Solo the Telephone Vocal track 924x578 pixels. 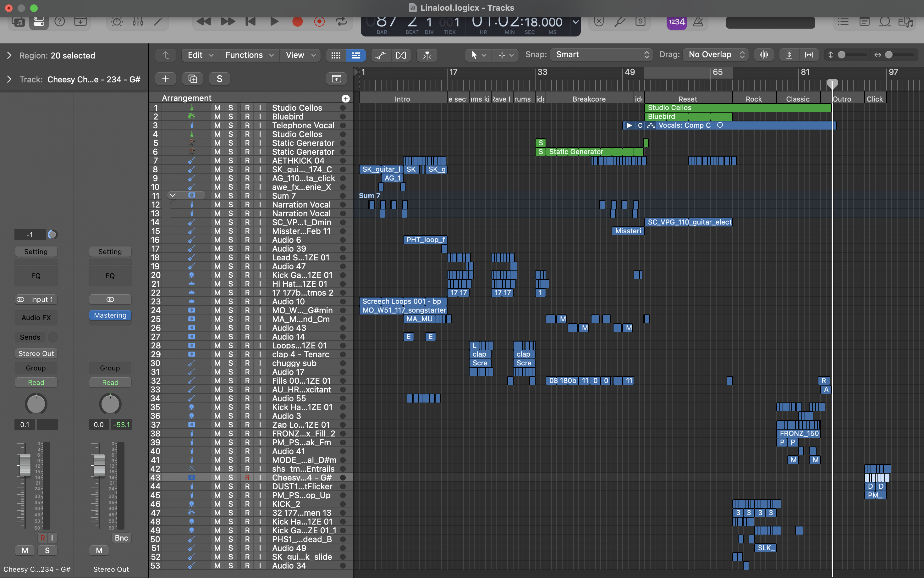231,125
